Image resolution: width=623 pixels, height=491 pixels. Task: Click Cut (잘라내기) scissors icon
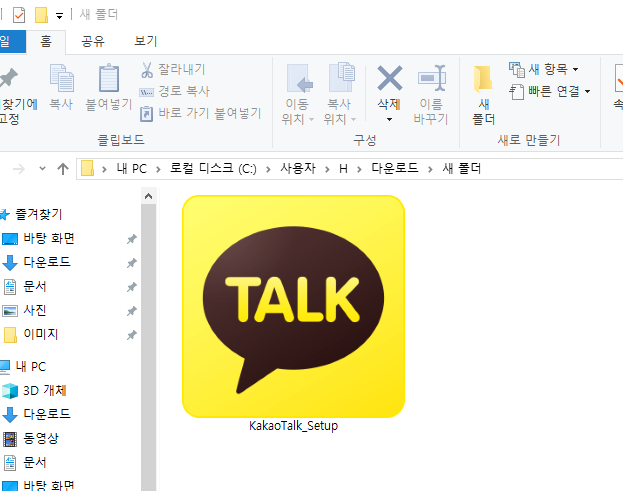point(147,70)
